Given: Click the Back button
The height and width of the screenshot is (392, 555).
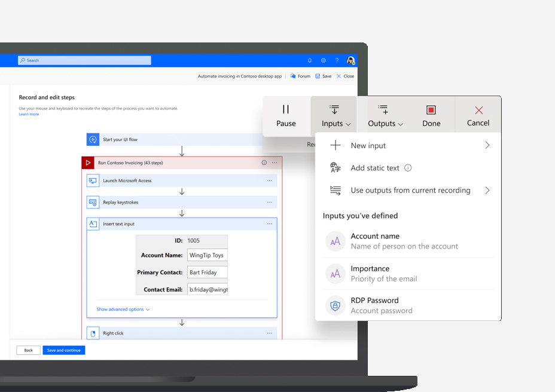Looking at the screenshot, I should click(28, 350).
